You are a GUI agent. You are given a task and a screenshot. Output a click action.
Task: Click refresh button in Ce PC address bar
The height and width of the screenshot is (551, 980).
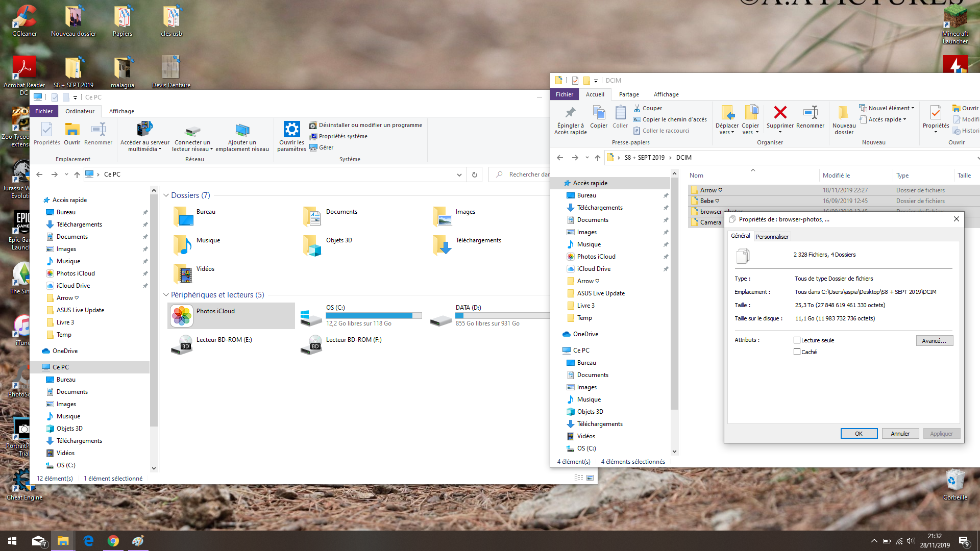(474, 174)
